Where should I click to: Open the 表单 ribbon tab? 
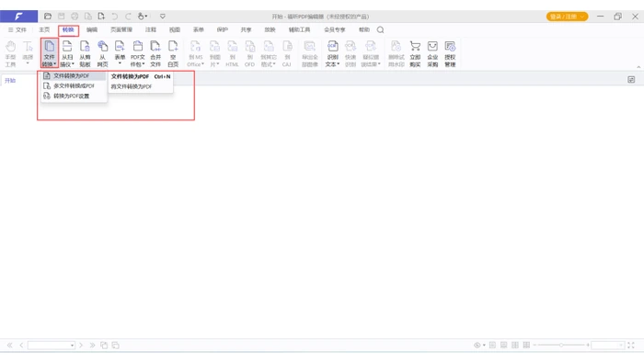tap(199, 30)
